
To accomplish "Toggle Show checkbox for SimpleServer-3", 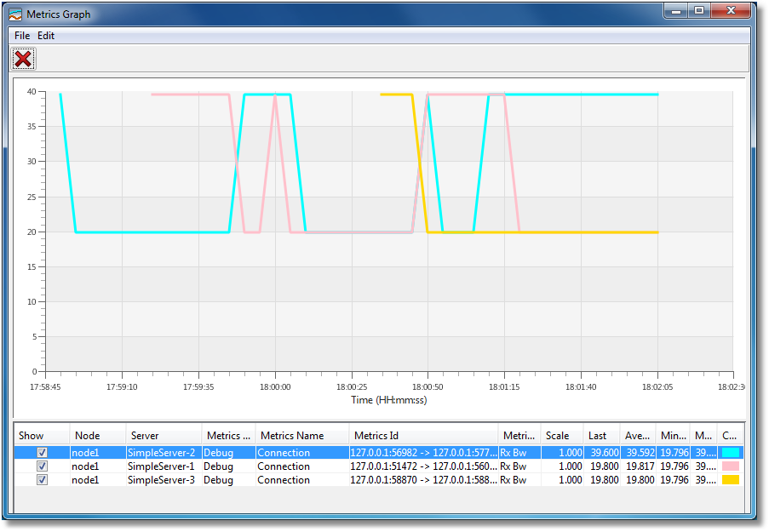I will 42,480.
